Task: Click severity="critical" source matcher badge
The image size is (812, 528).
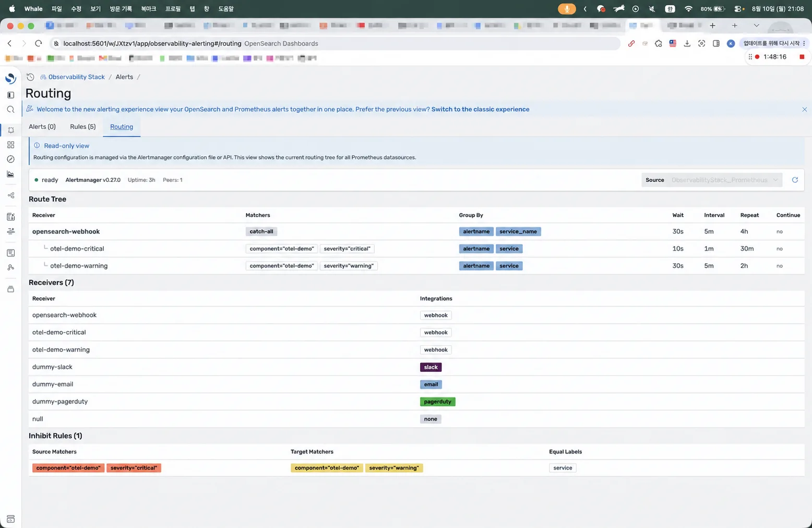Action: [x=134, y=468]
